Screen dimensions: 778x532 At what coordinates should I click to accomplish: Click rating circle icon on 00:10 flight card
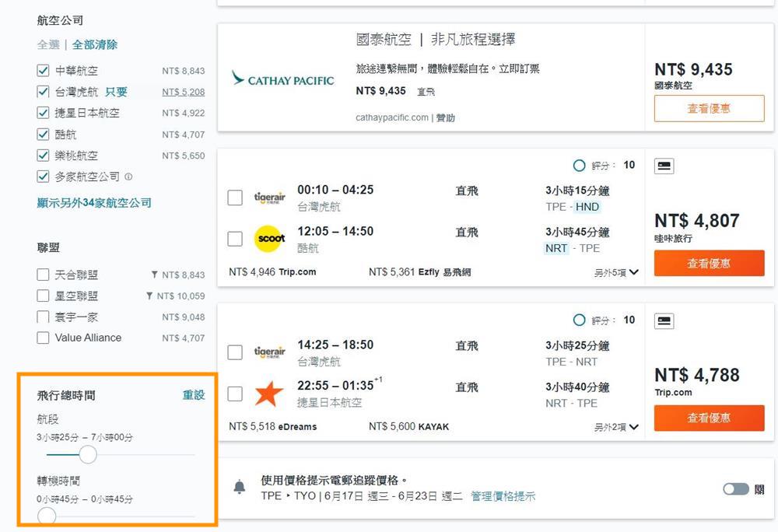pyautogui.click(x=579, y=165)
